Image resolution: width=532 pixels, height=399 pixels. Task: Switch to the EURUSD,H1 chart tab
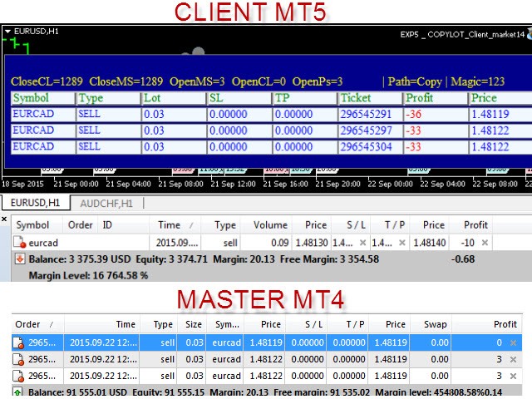[x=35, y=203]
